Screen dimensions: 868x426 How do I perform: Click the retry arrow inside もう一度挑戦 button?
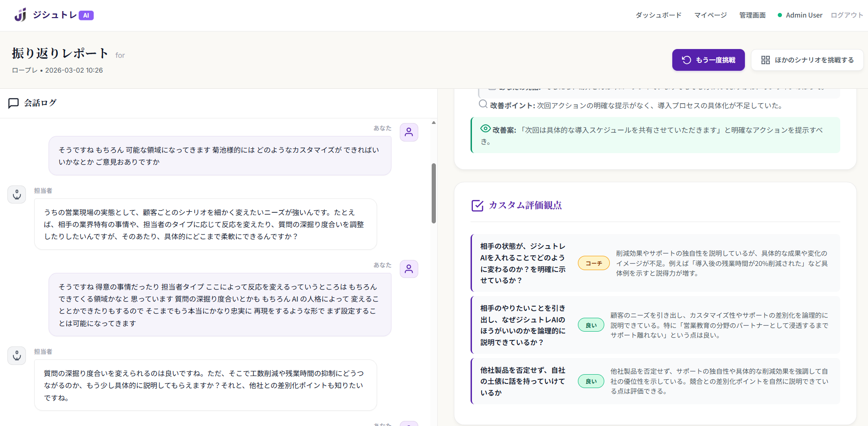tap(687, 60)
